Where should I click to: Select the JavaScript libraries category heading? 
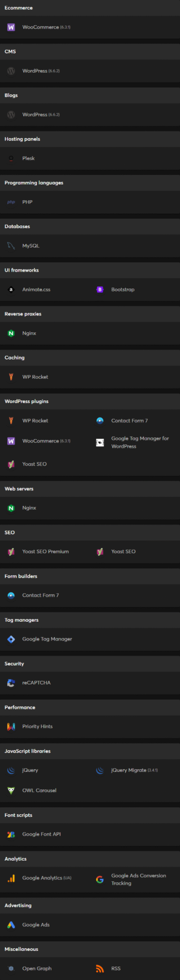[27, 751]
